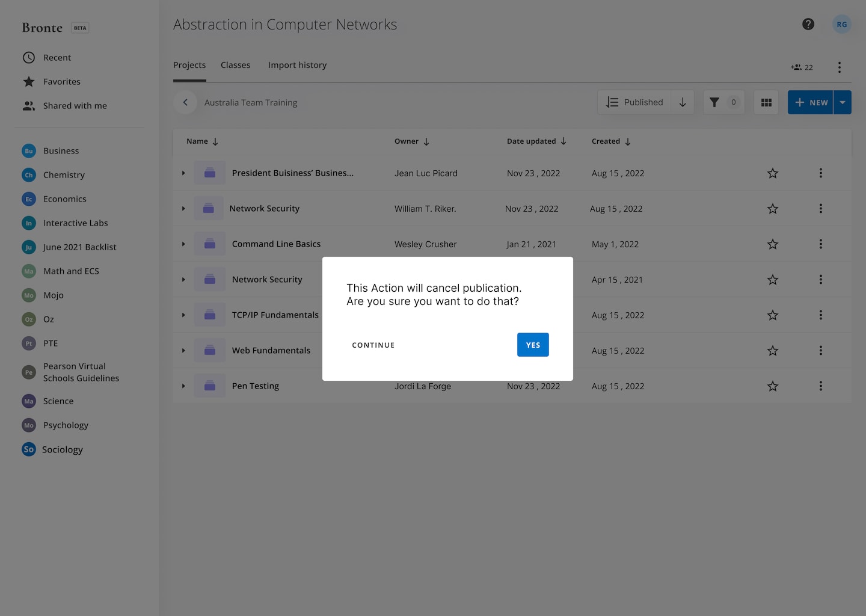866x616 pixels.
Task: Sort by the Created column
Action: [x=611, y=141]
